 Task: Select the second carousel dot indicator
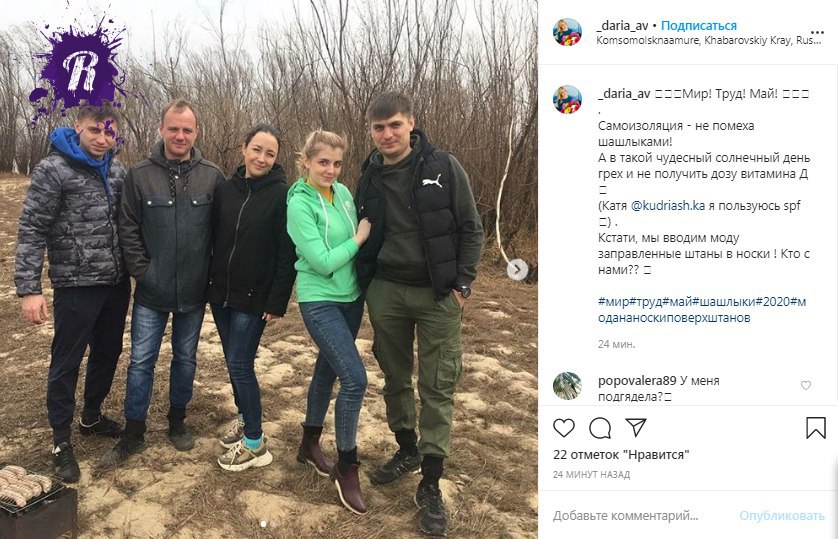pos(273,524)
